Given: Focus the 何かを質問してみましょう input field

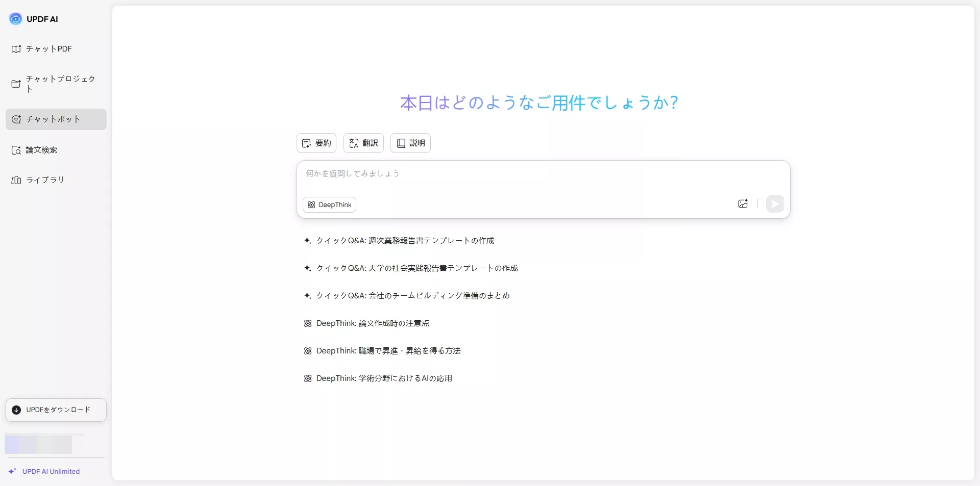Looking at the screenshot, I should point(543,174).
